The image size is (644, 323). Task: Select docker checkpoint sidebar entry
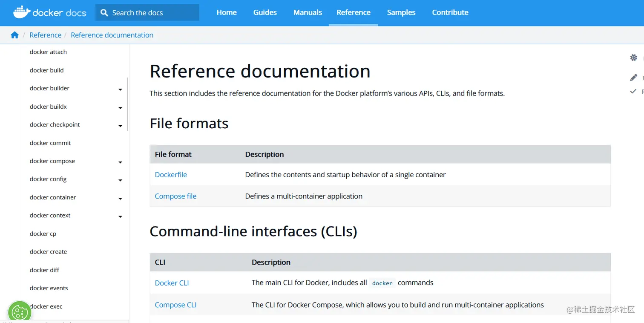[55, 125]
